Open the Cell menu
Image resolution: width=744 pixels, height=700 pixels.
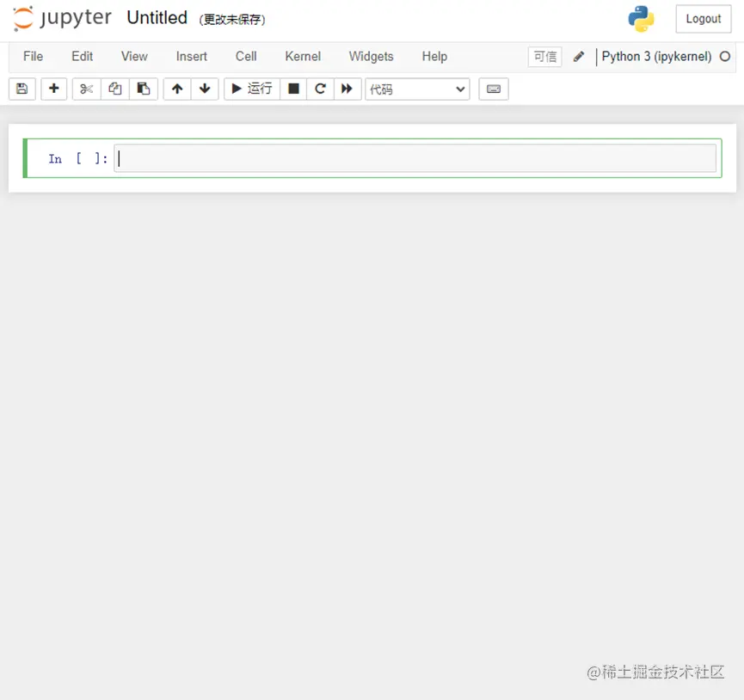click(x=246, y=57)
